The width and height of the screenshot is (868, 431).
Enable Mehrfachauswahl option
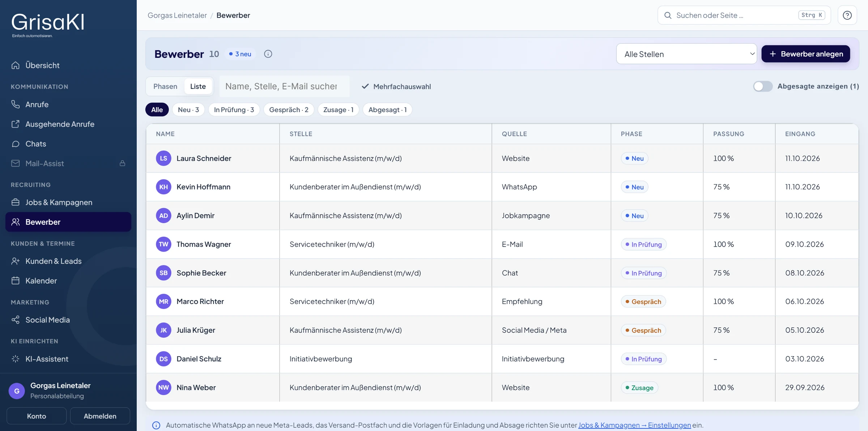point(396,86)
